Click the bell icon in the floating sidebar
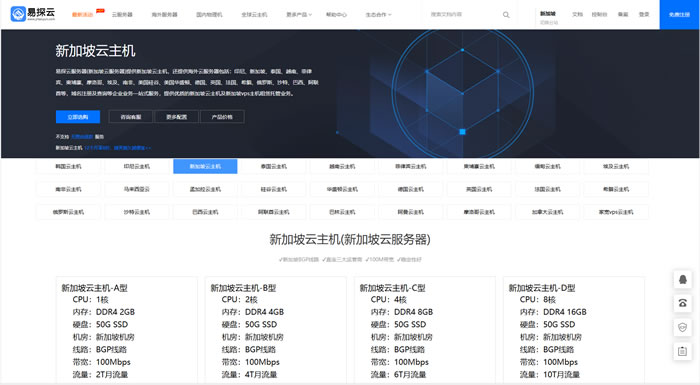Screen dimensions: 700x385 point(683,280)
